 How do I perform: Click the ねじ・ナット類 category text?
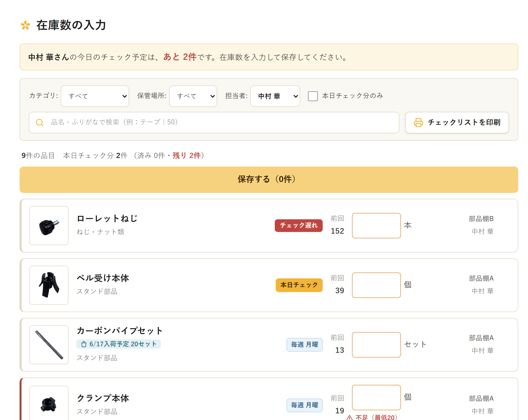click(x=100, y=232)
